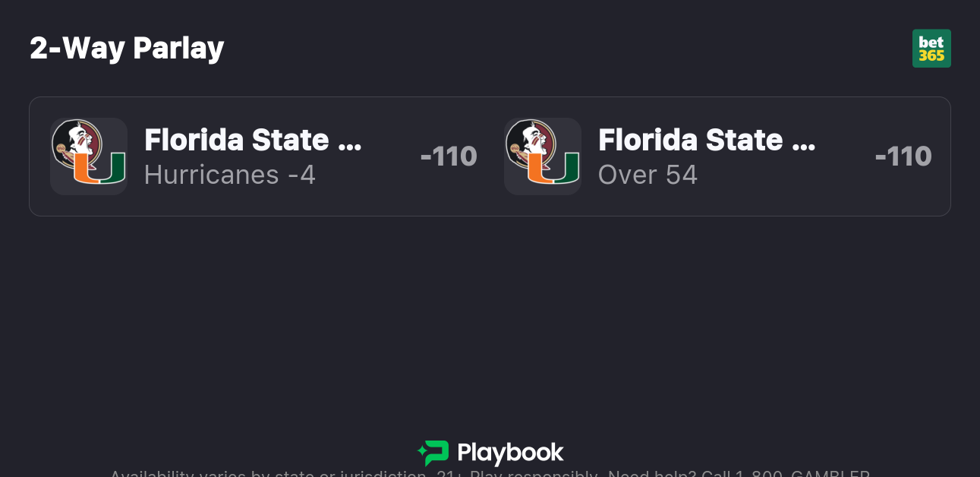The height and width of the screenshot is (477, 980).
Task: Click the -110 odds beside Hurricanes -4
Action: [x=448, y=156]
